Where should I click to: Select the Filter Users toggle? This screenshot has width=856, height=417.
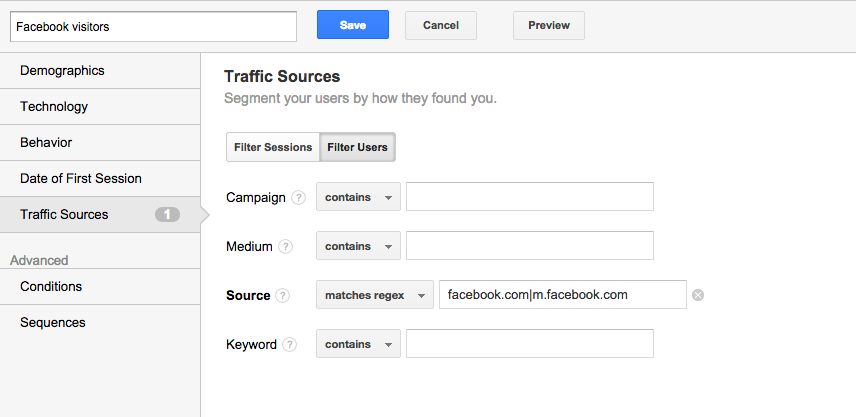pyautogui.click(x=358, y=147)
